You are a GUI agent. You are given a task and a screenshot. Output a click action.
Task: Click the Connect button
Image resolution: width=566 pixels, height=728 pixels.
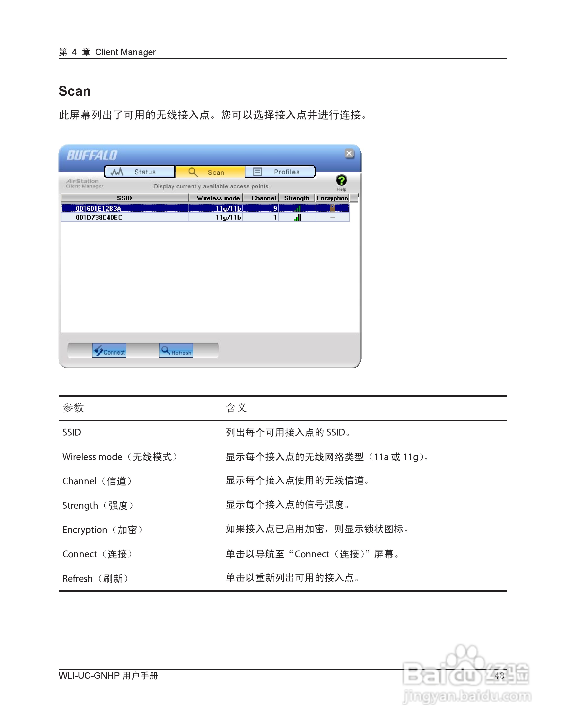[x=109, y=351]
